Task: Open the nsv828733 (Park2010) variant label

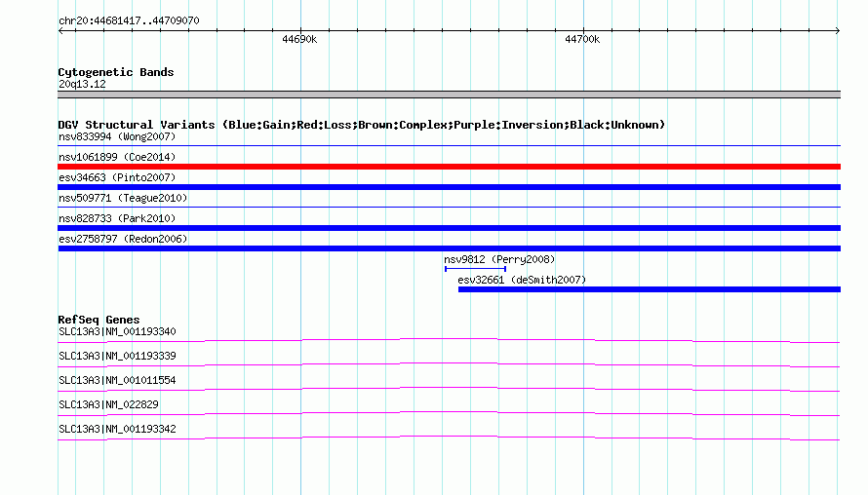Action: 117,218
